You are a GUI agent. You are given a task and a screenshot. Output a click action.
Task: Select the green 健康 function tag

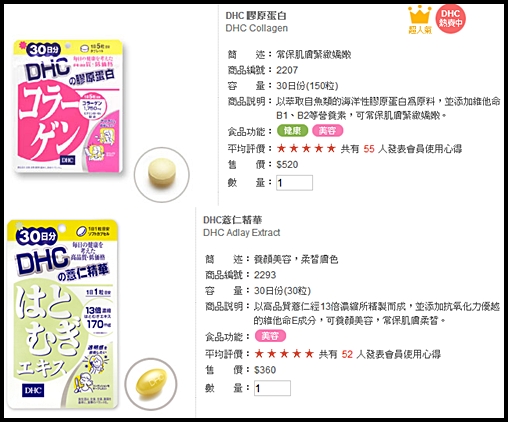(292, 131)
